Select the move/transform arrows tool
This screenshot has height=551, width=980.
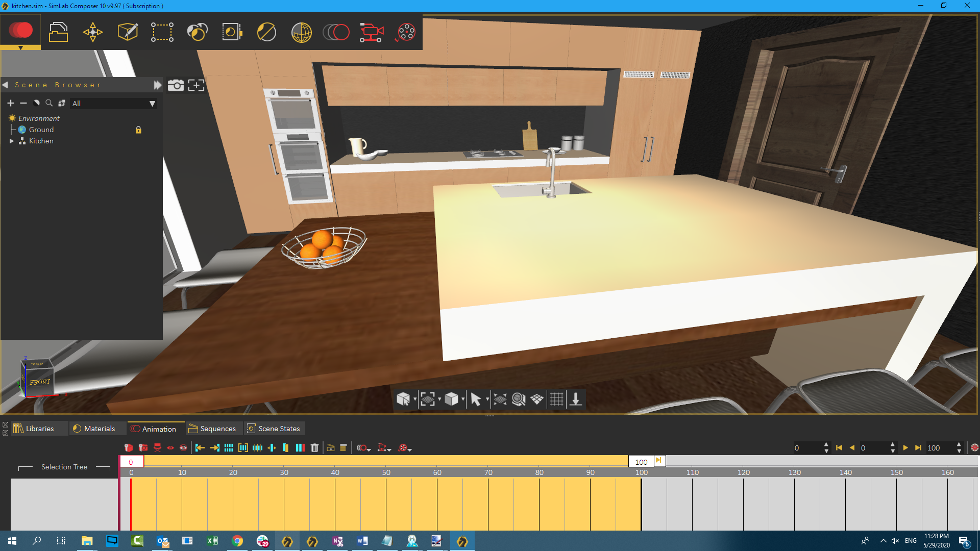click(x=93, y=32)
